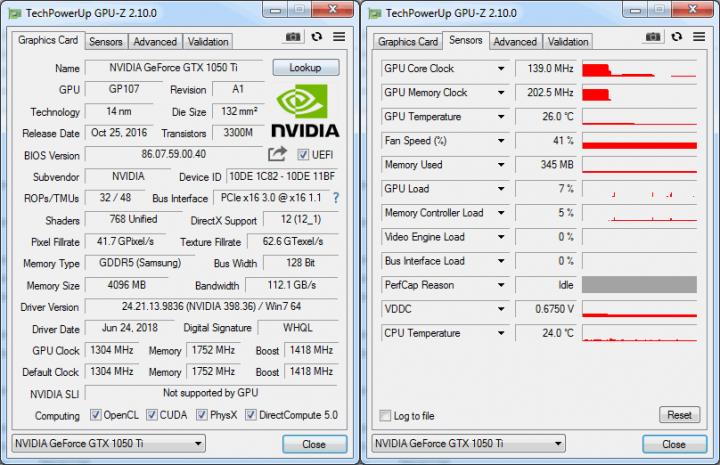Open the Video Engine Load dropdown
The width and height of the screenshot is (720, 465).
click(x=501, y=237)
